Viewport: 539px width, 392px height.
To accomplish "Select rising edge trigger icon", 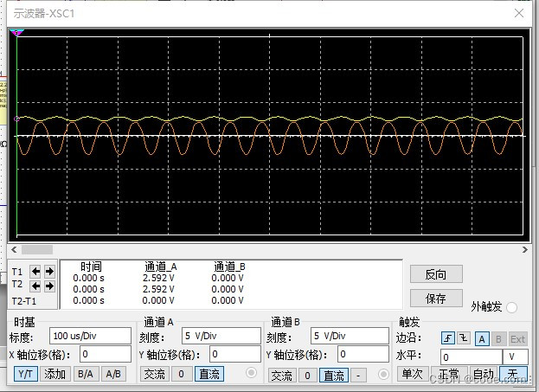I will pos(448,338).
